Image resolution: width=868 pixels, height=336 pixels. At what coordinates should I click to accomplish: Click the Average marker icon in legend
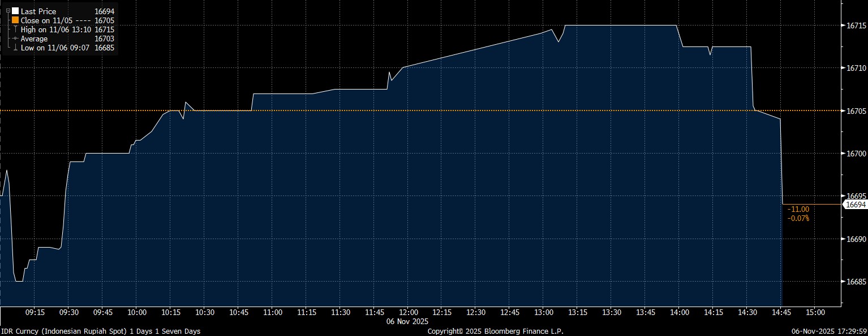(x=15, y=39)
